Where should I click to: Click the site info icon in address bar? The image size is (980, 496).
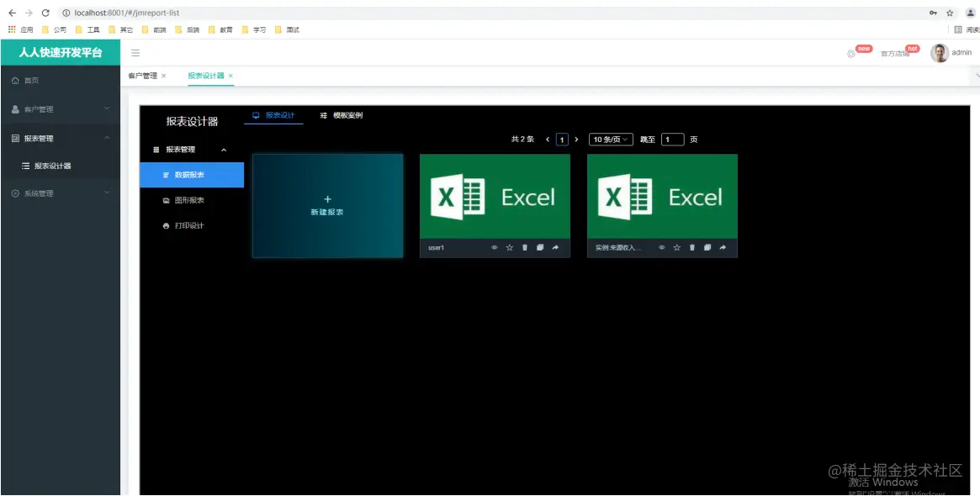coord(66,13)
